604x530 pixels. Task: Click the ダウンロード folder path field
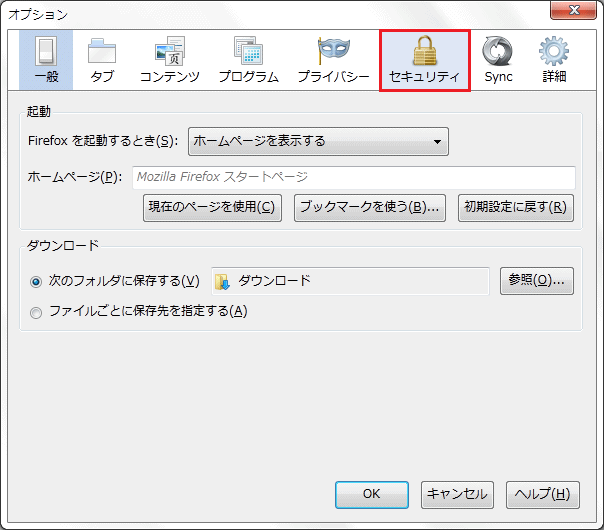350,281
